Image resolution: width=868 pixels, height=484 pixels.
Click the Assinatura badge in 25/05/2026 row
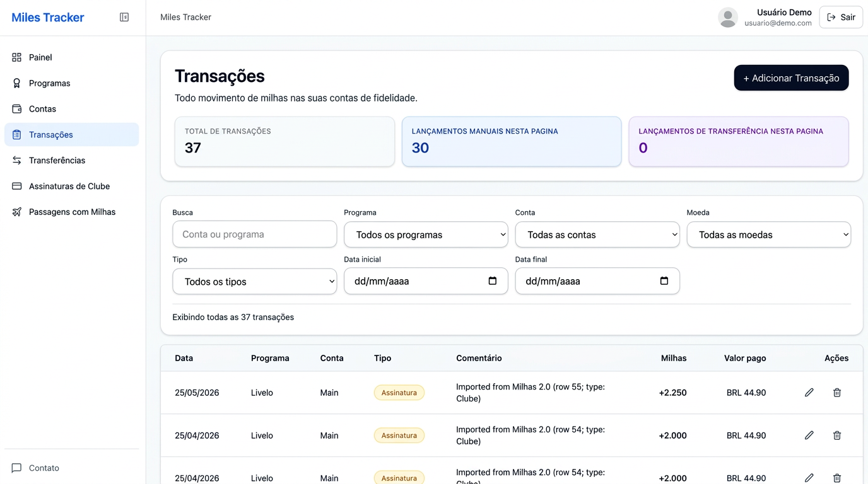[399, 393]
